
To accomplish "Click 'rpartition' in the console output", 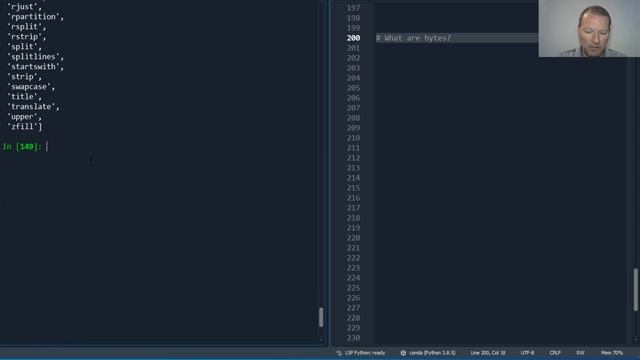I will click(33, 17).
